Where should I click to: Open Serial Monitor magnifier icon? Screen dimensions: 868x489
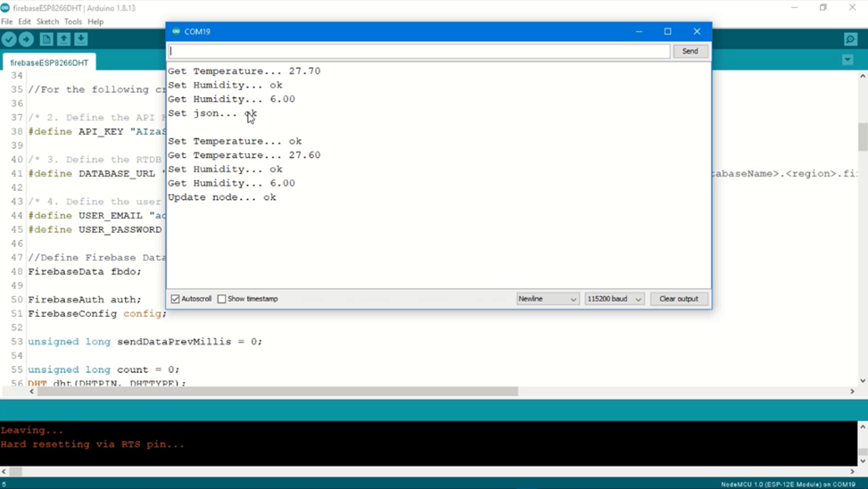coord(851,39)
